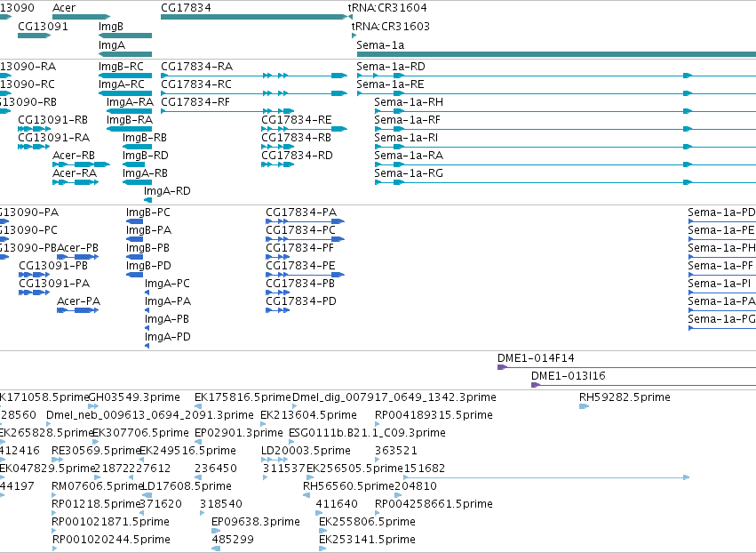Click transcript label ImgA-RC
Screen dimensions: 756x553
pyautogui.click(x=122, y=84)
